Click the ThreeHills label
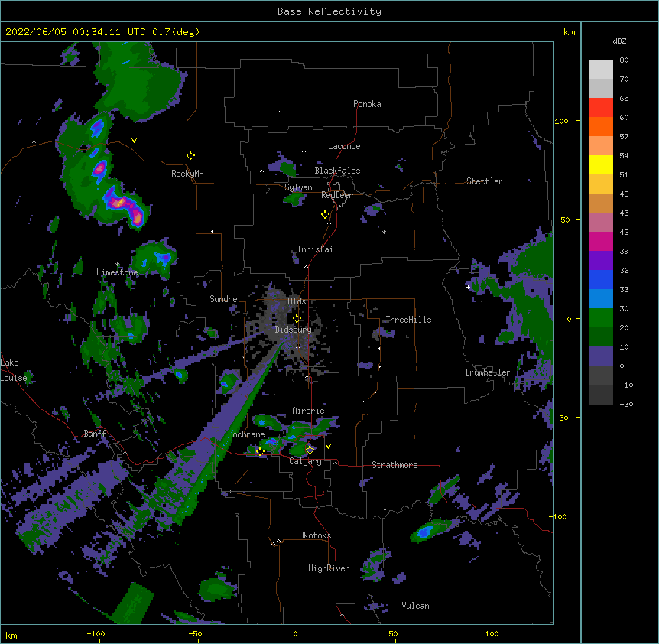 (408, 320)
